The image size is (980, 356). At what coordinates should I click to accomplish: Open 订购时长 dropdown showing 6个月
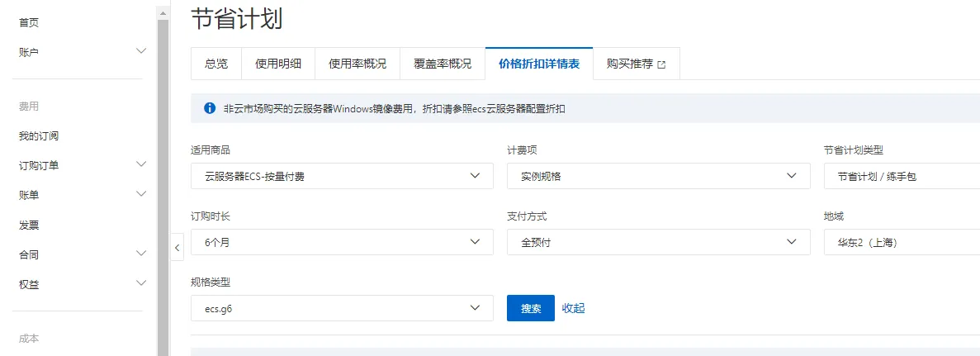coord(342,242)
